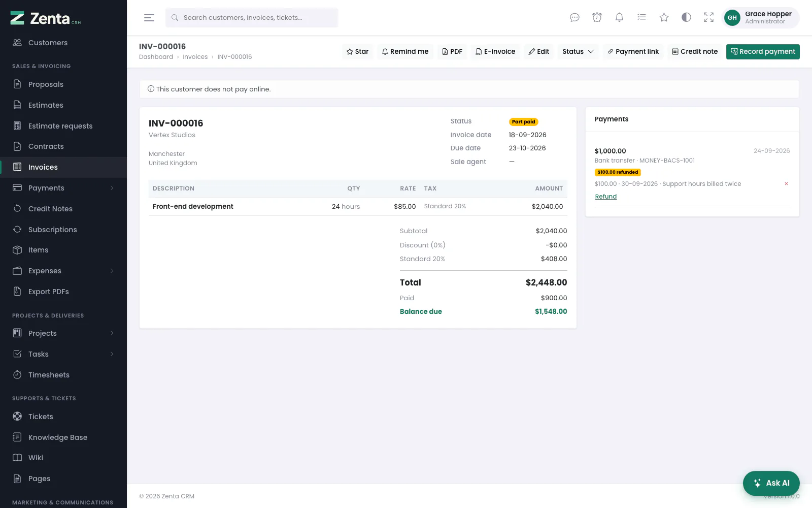This screenshot has width=812, height=508.
Task: Open the favorites star icon in header
Action: pos(664,18)
